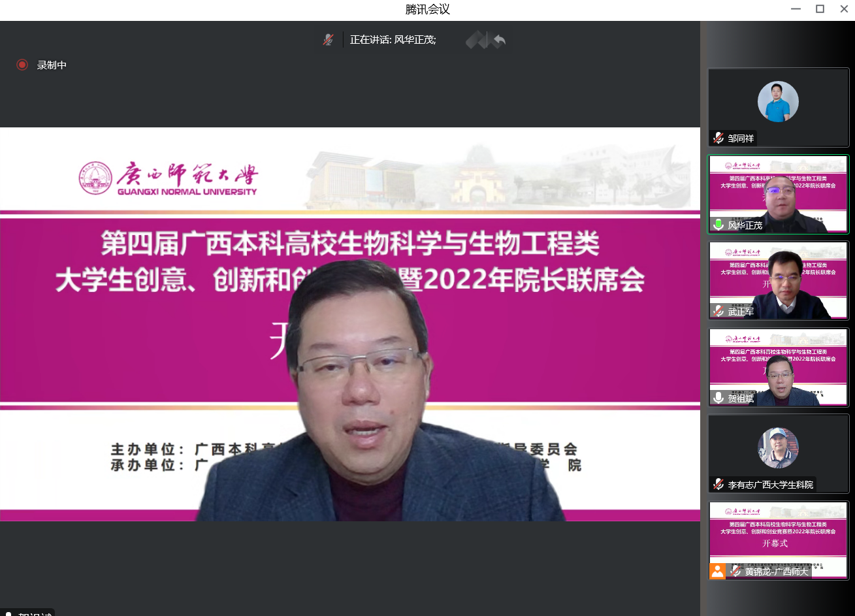Viewport: 855px width, 616px height.
Task: Click the reply arrow icon in top bar
Action: point(499,41)
